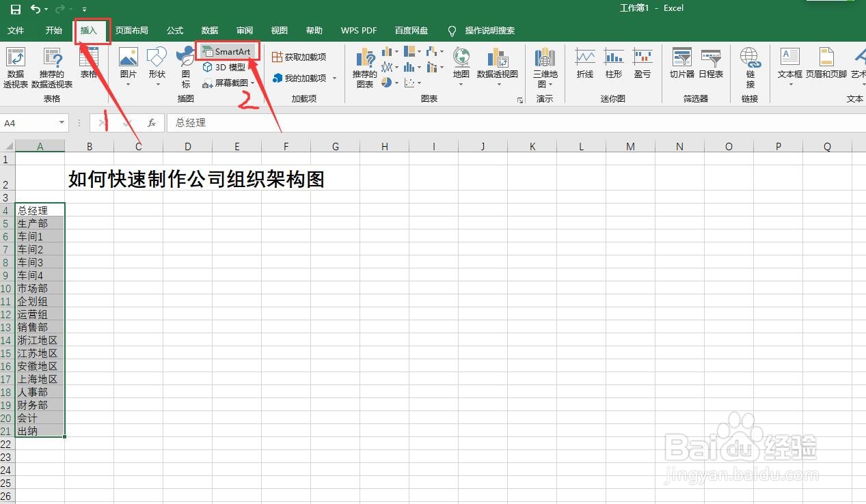This screenshot has height=504, width=866.
Task: Open the statistic chart dropdown
Action: click(x=412, y=67)
